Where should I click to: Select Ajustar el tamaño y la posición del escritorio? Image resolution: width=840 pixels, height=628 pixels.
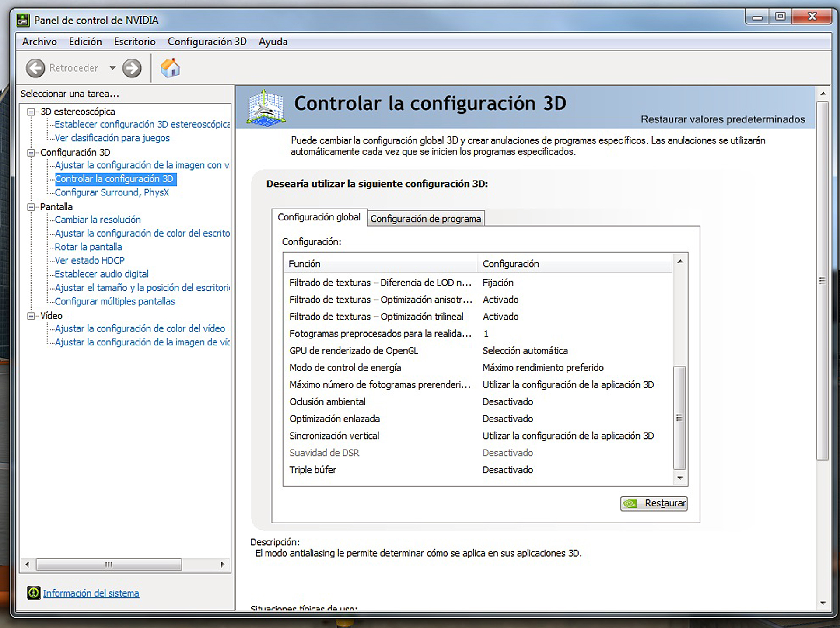[142, 287]
